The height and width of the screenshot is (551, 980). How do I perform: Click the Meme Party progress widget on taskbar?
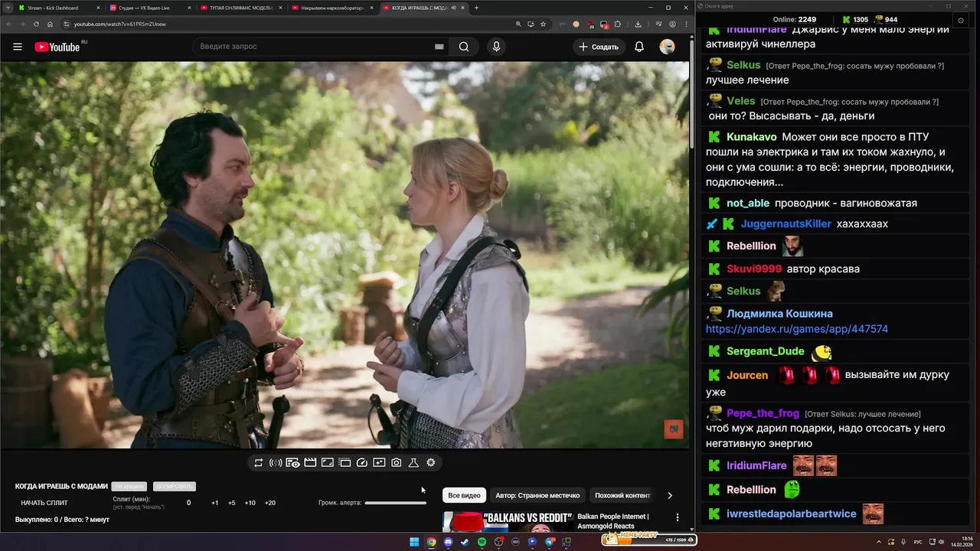point(649,540)
